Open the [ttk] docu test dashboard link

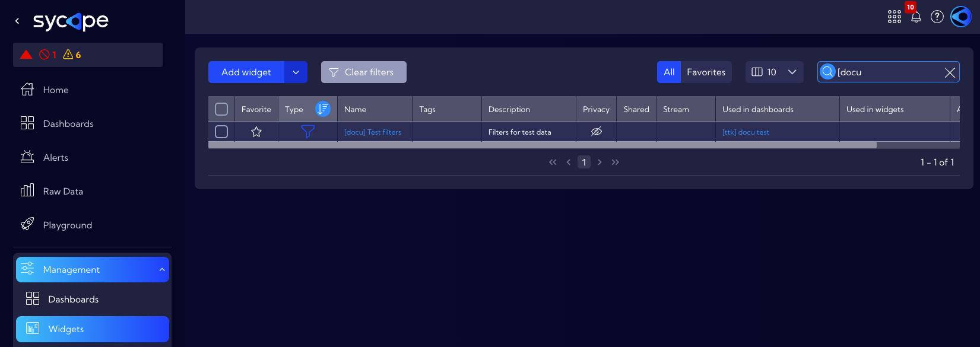746,132
